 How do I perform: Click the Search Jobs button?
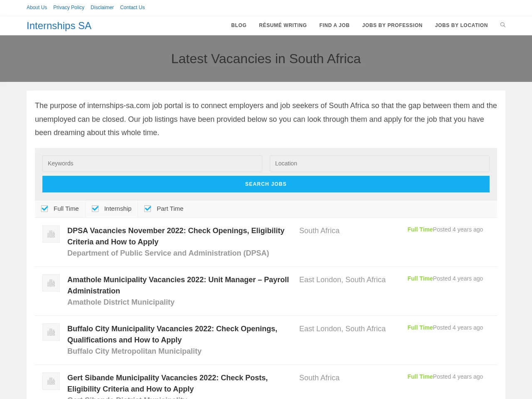click(x=266, y=184)
